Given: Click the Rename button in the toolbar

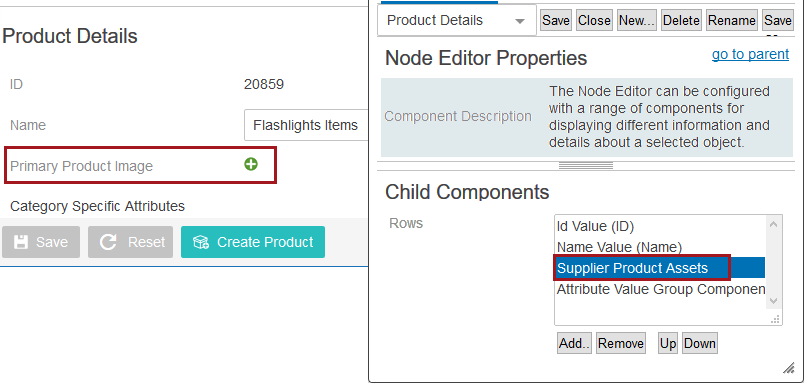Looking at the screenshot, I should pyautogui.click(x=732, y=21).
